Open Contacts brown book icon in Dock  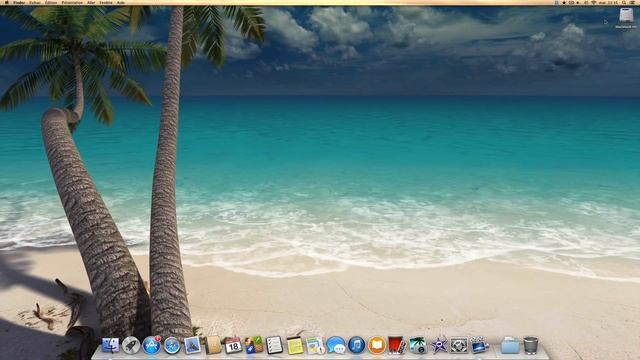(x=213, y=345)
